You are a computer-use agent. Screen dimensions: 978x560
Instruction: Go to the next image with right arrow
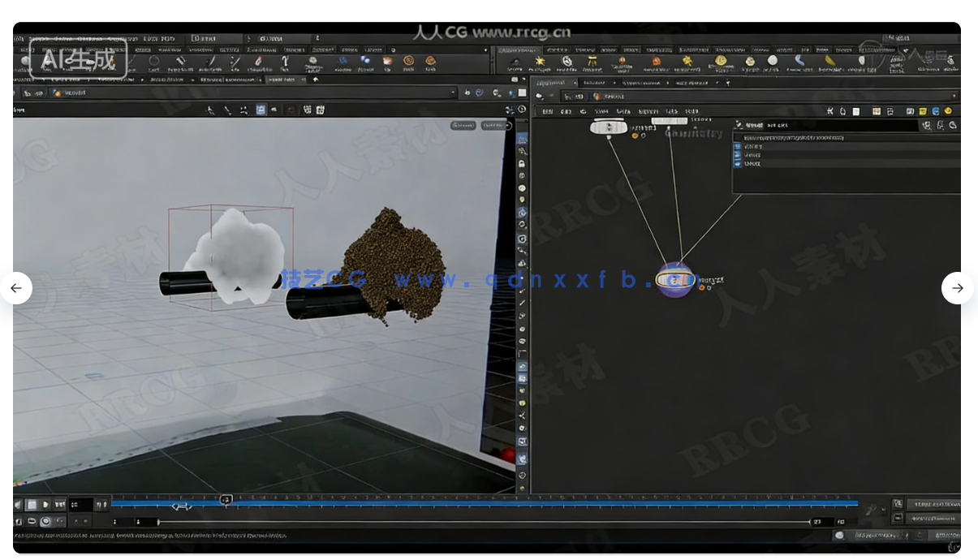tap(958, 288)
